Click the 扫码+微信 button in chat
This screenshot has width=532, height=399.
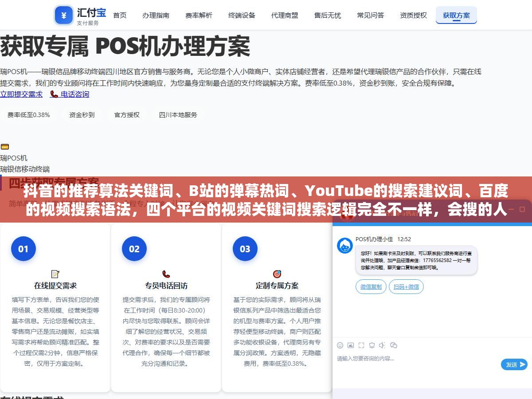406,287
